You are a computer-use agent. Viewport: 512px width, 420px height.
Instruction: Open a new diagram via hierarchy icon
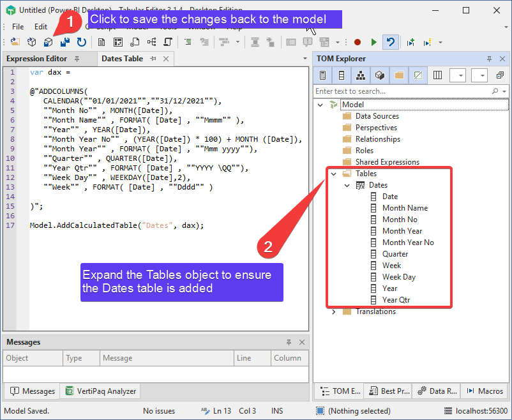tap(151, 41)
